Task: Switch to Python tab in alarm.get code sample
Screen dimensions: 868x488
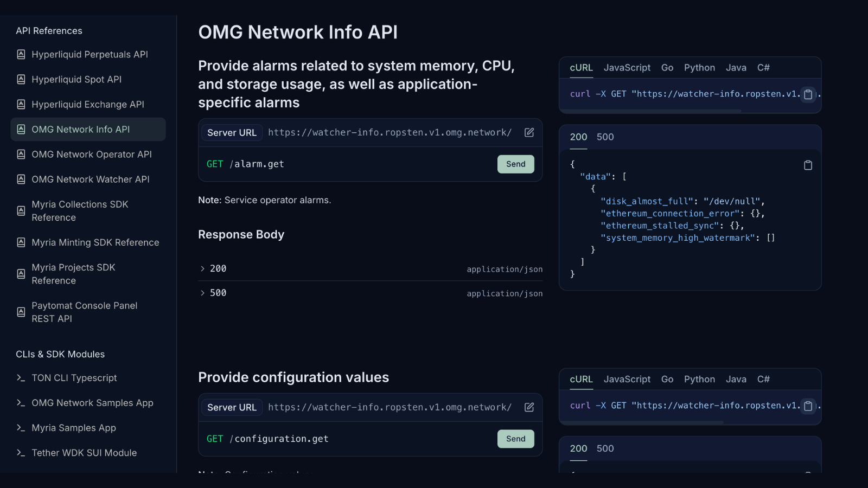Action: click(x=699, y=68)
